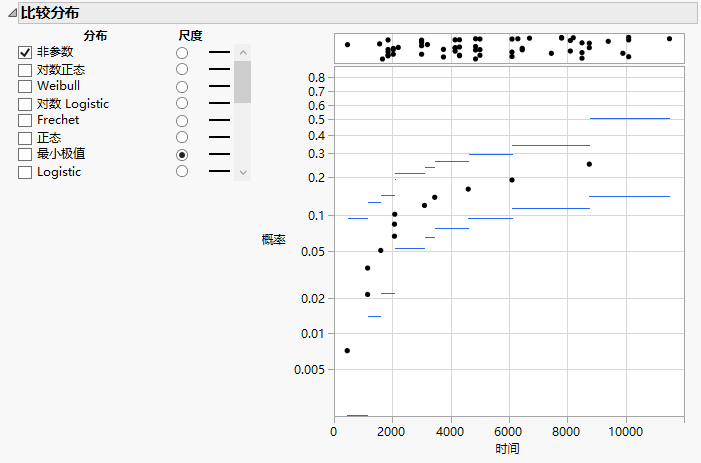The image size is (701, 463).
Task: Click the distribution list scroll down arrow
Action: point(243,173)
